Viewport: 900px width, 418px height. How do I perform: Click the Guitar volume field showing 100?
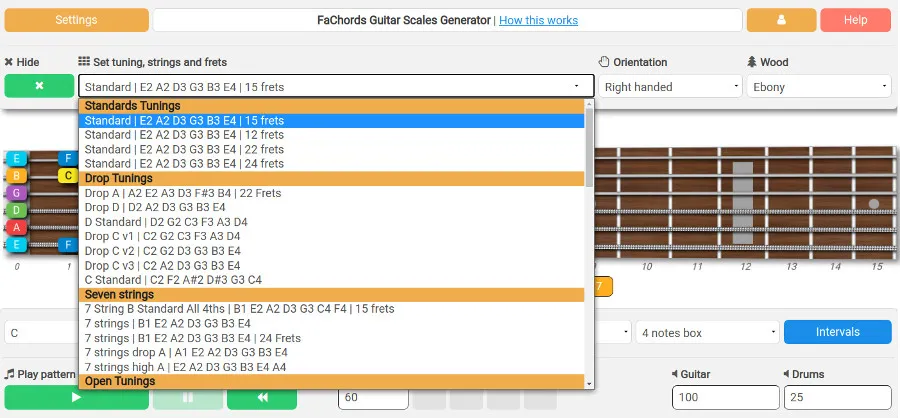726,397
